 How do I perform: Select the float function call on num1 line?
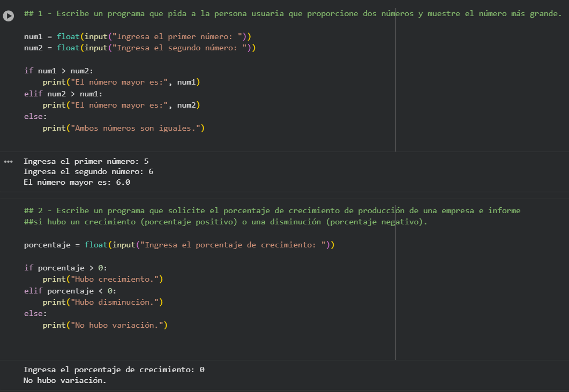68,36
